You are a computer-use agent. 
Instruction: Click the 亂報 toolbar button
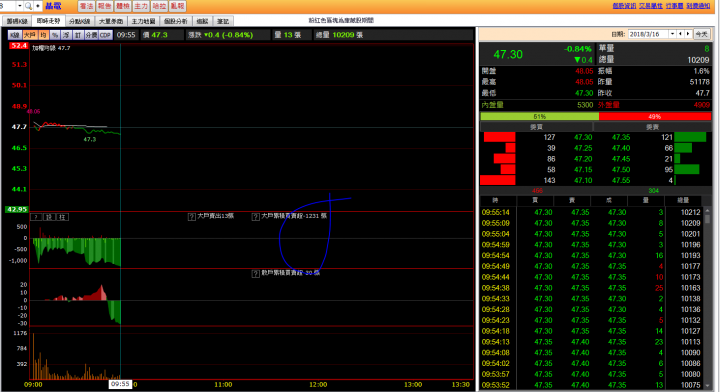(x=177, y=6)
